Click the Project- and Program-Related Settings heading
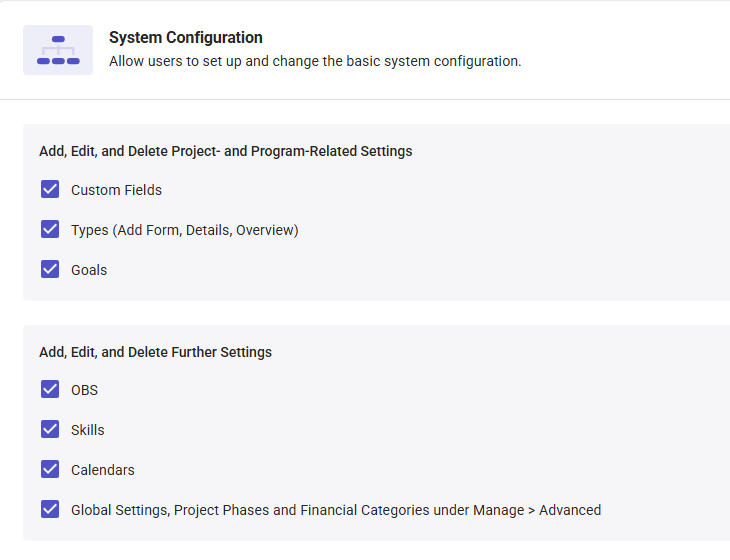This screenshot has height=560, width=730. coord(225,152)
